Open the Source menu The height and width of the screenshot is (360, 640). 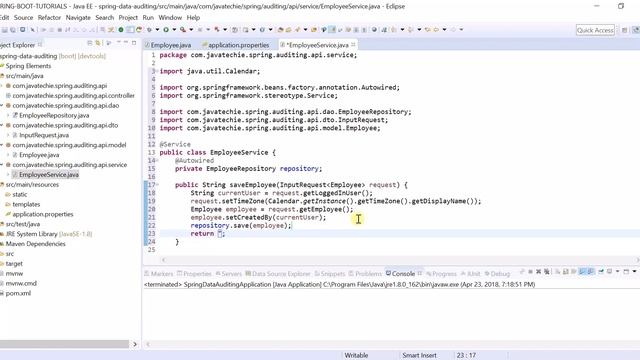click(x=23, y=18)
